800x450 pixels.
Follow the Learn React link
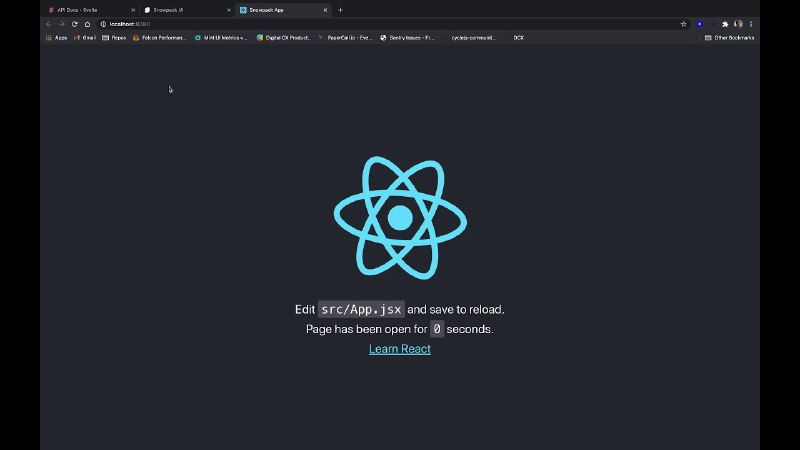[x=400, y=349]
